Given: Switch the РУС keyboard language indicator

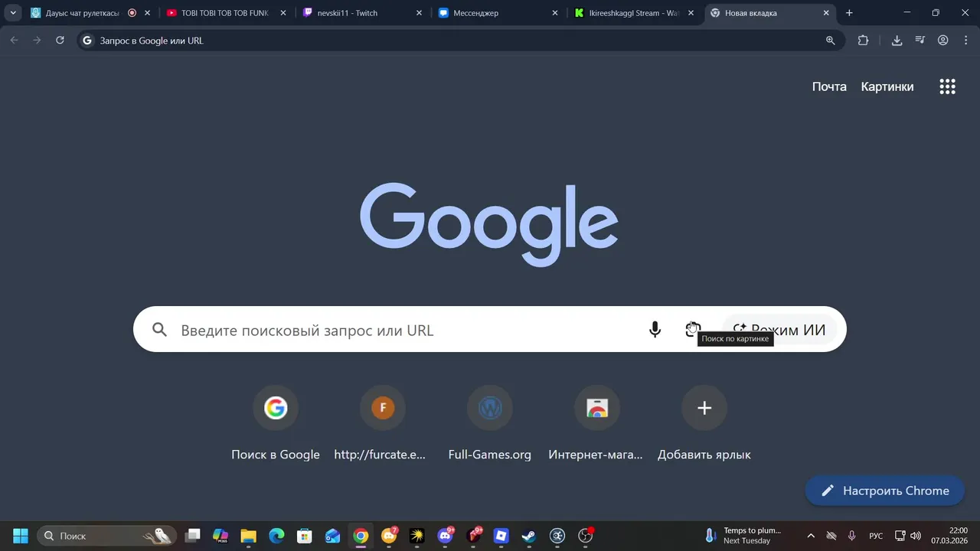Looking at the screenshot, I should pyautogui.click(x=876, y=536).
